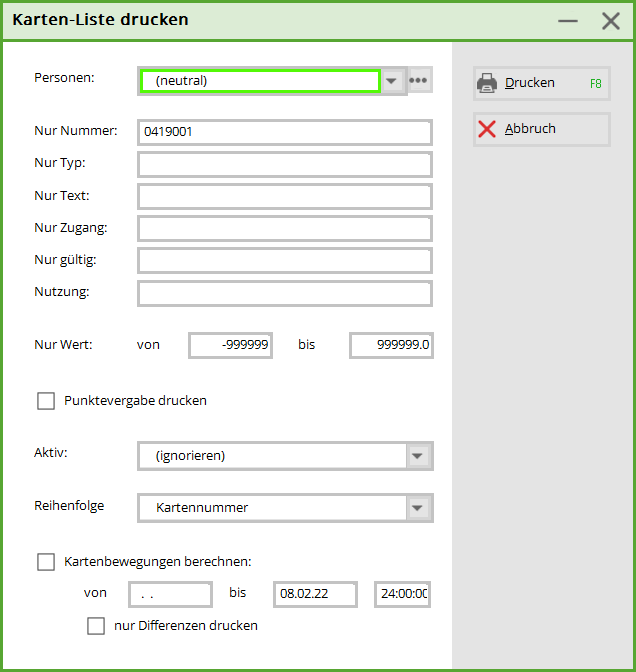The width and height of the screenshot is (636, 672).
Task: Click into the Nur Nummer field
Action: click(285, 132)
